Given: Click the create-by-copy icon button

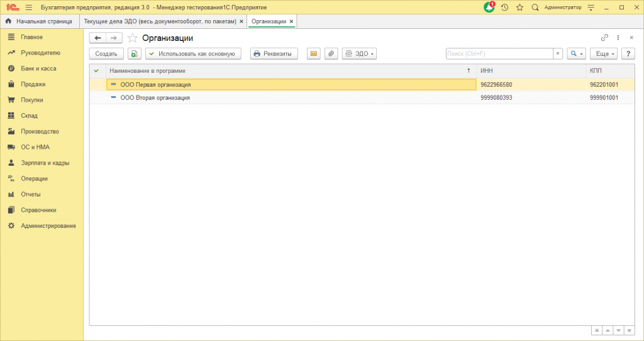Looking at the screenshot, I should [135, 54].
